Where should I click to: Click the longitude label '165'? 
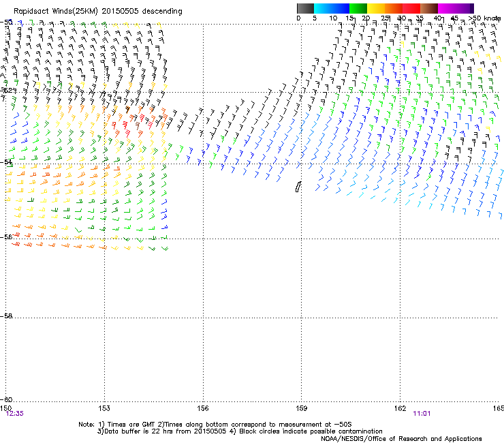pos(499,408)
